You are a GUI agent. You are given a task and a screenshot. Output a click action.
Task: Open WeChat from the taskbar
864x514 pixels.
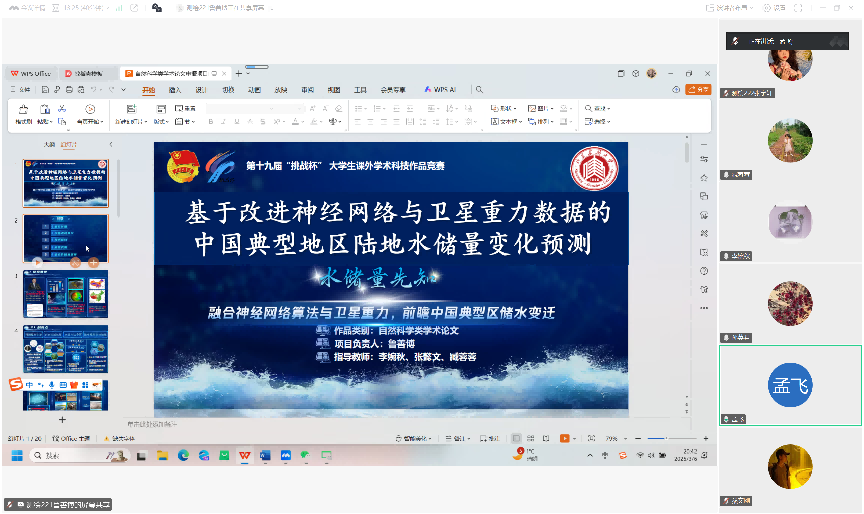[306, 456]
